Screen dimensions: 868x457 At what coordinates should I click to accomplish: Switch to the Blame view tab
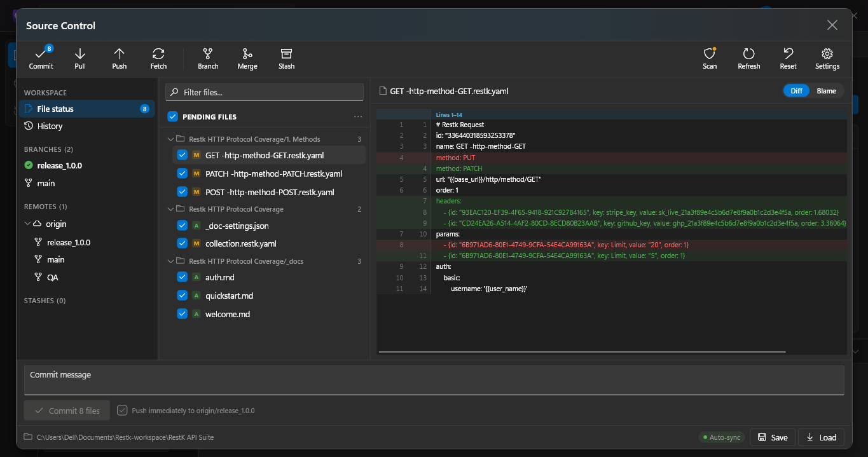tap(826, 91)
